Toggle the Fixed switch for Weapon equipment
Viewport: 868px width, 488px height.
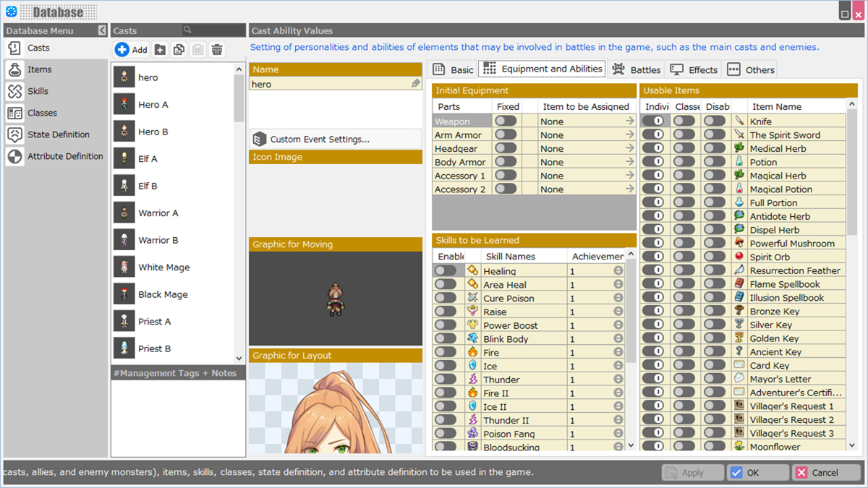pyautogui.click(x=504, y=121)
